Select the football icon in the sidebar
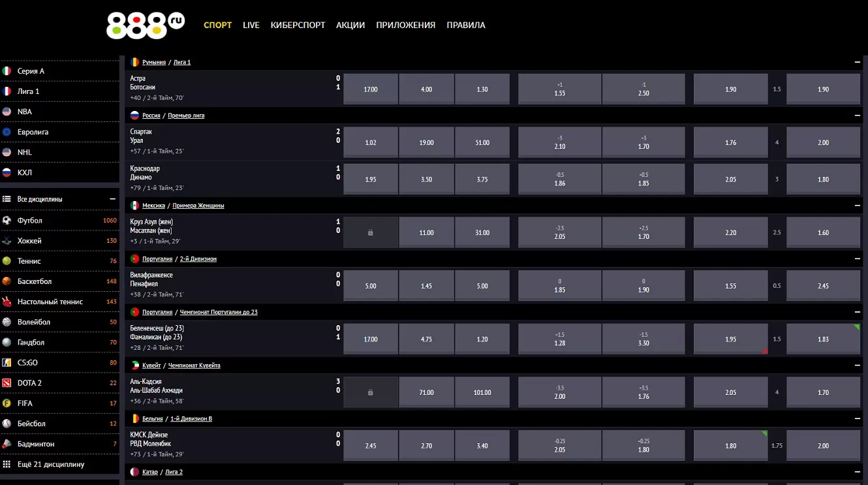This screenshot has height=485, width=868. click(x=7, y=221)
